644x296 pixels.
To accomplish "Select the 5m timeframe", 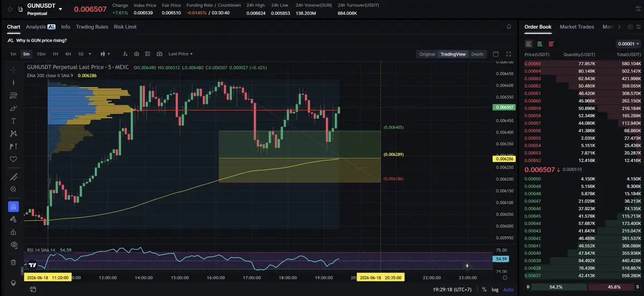I will pos(26,54).
